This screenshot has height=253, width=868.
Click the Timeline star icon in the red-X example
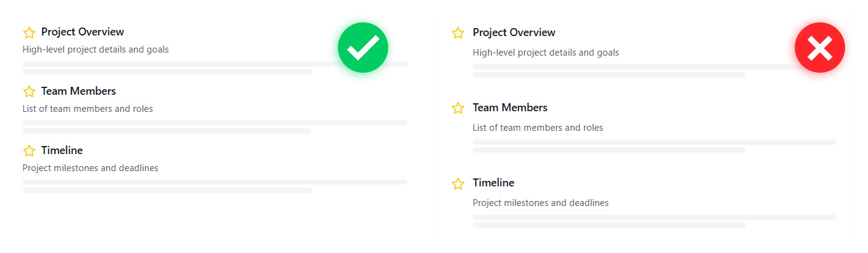458,183
